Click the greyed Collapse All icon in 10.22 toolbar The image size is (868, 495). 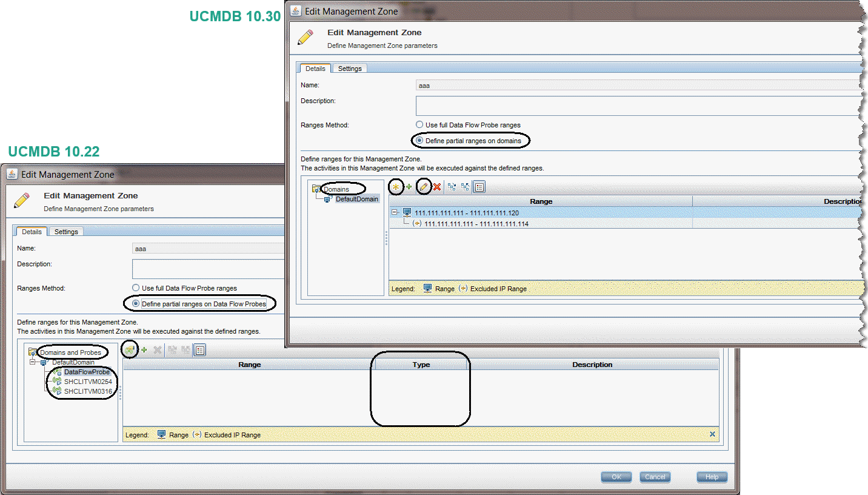tap(186, 350)
